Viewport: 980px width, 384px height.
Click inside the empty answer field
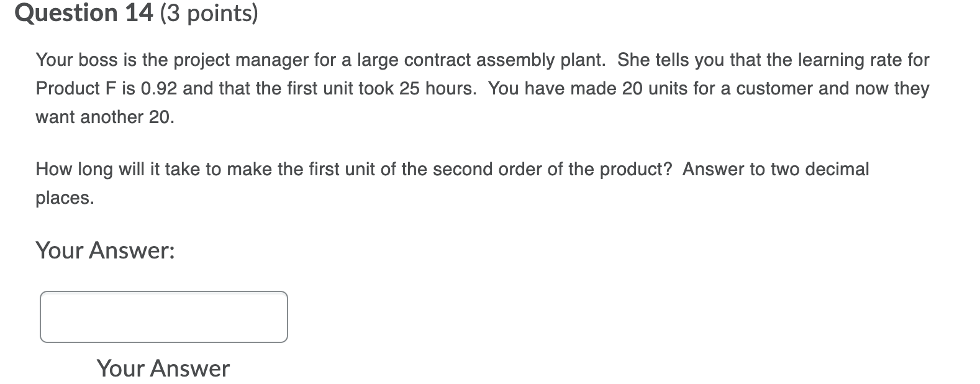coord(163,316)
